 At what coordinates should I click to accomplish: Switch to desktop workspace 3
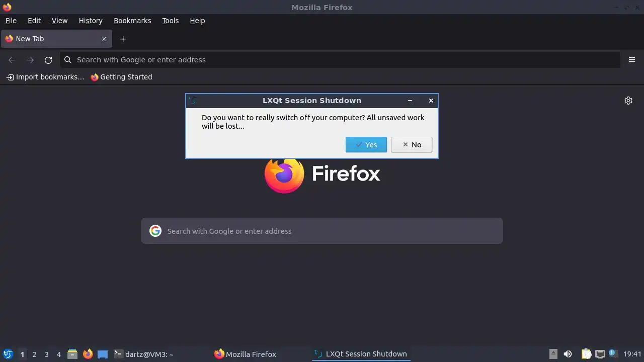[46, 354]
